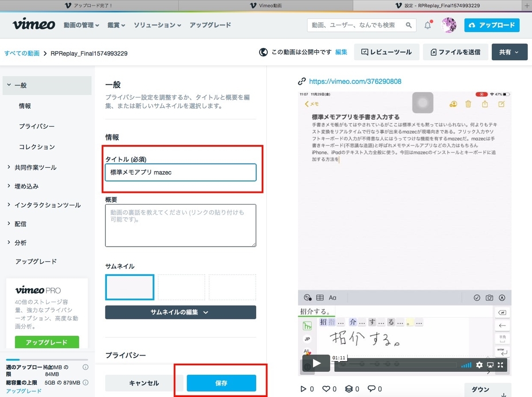Open a new browser tab with plus
The height and width of the screenshot is (397, 532).
point(527,5)
